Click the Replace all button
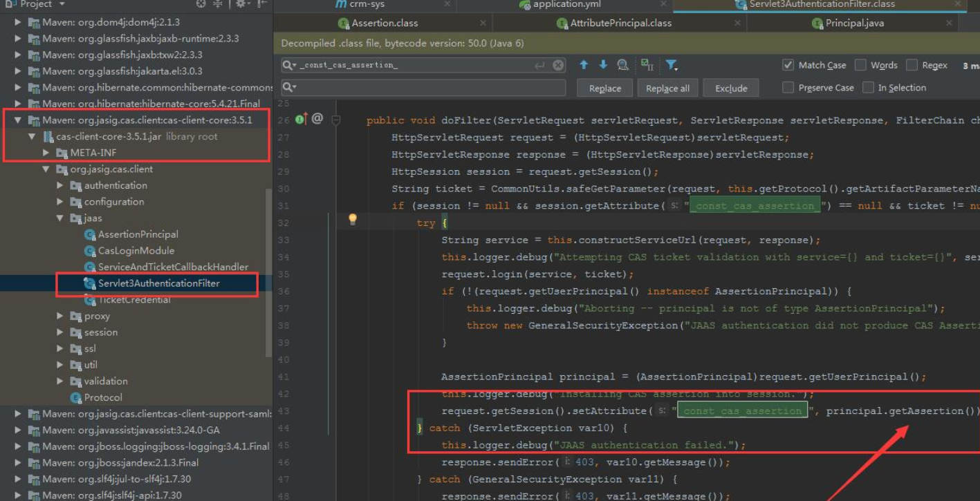980x501 pixels. (667, 88)
